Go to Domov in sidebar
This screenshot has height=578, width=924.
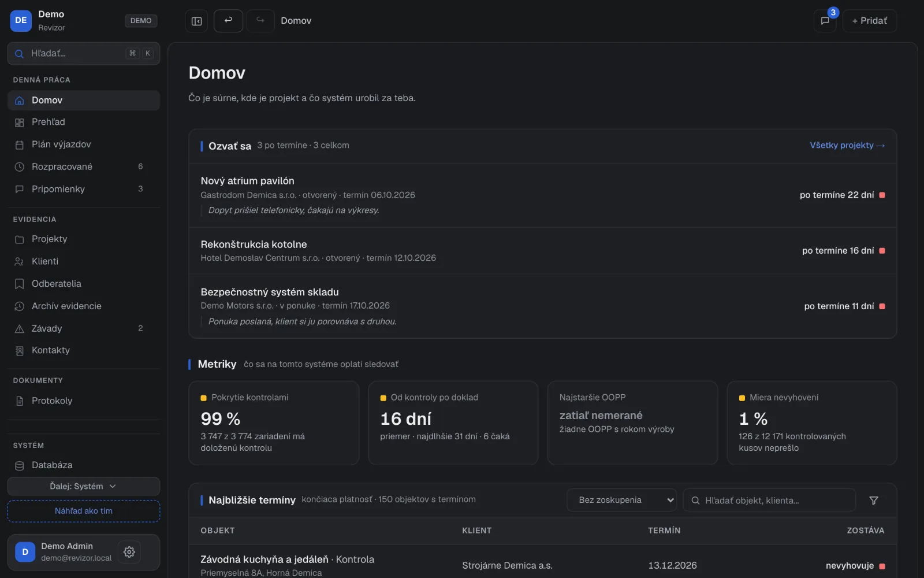84,100
